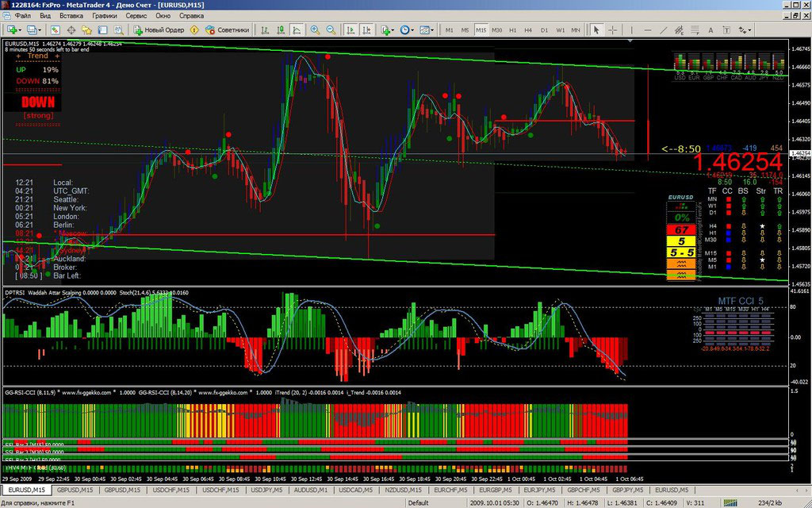The width and height of the screenshot is (812, 508).
Task: Open the Navigator folder-star icon
Action: [x=87, y=30]
